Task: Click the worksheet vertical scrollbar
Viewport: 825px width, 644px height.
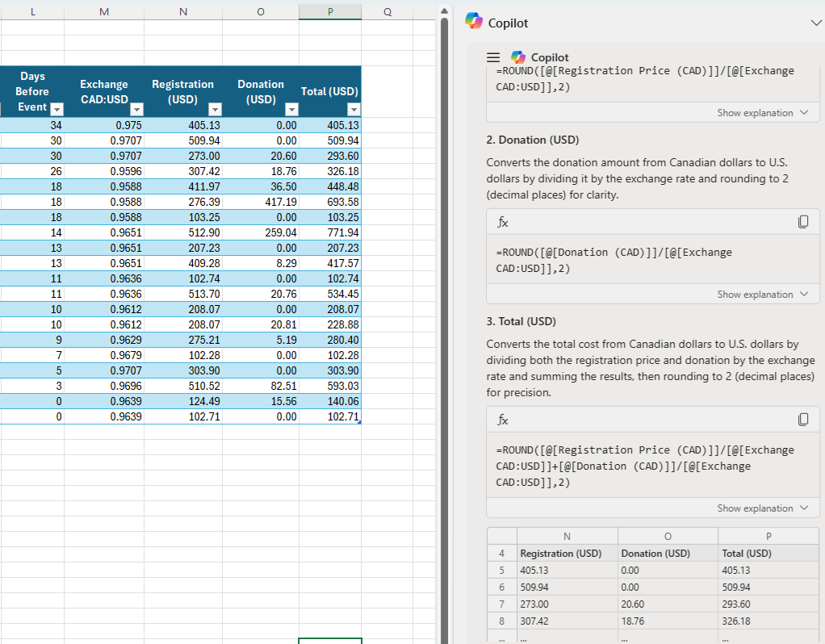Action: click(x=442, y=323)
